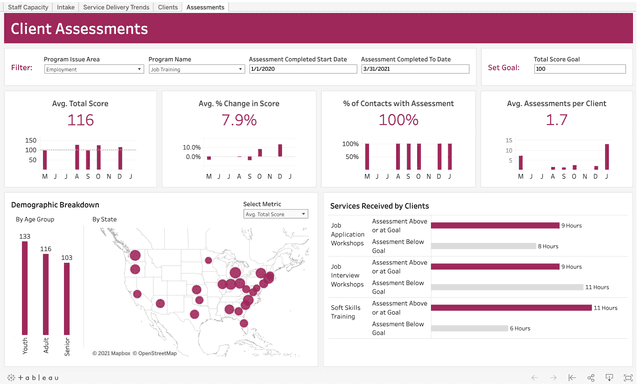Click the Services Received by Clients heading
This screenshot has width=640, height=385.
pyautogui.click(x=379, y=206)
